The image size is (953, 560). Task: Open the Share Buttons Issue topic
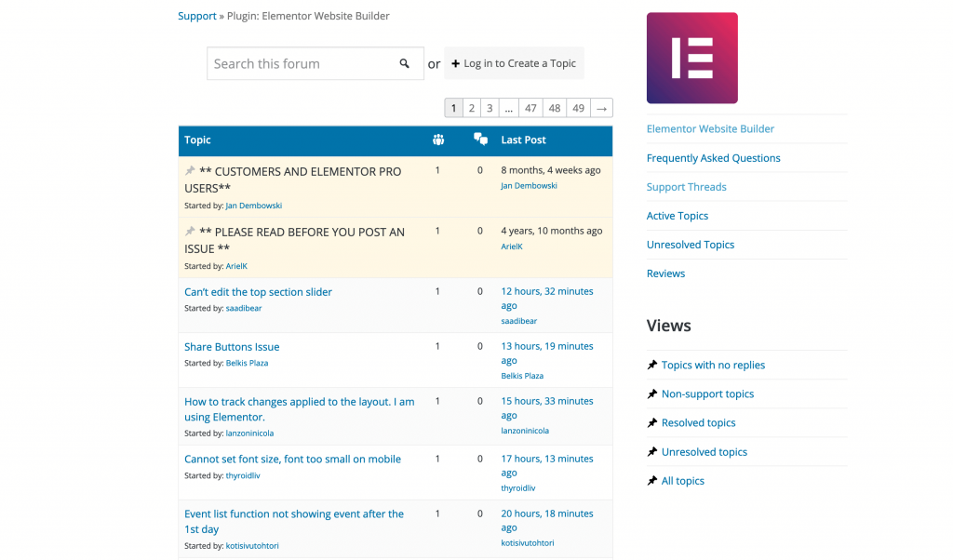click(x=232, y=347)
